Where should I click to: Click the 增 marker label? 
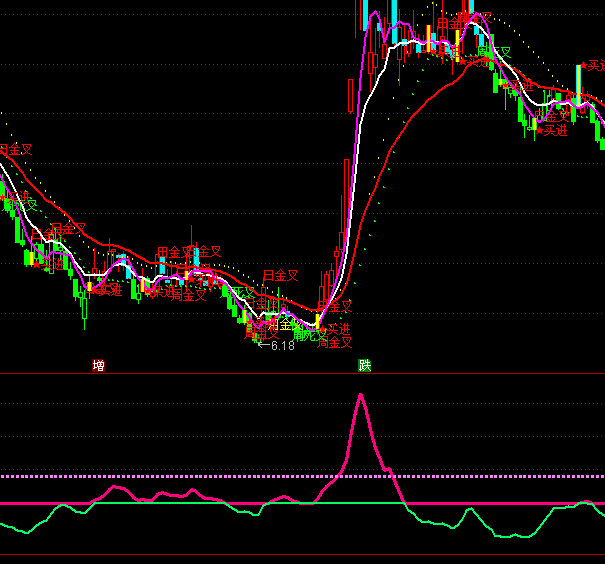coord(98,366)
